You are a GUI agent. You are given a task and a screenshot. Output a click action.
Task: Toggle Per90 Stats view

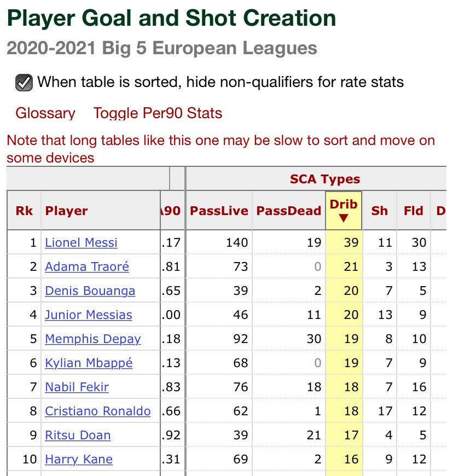(x=158, y=113)
